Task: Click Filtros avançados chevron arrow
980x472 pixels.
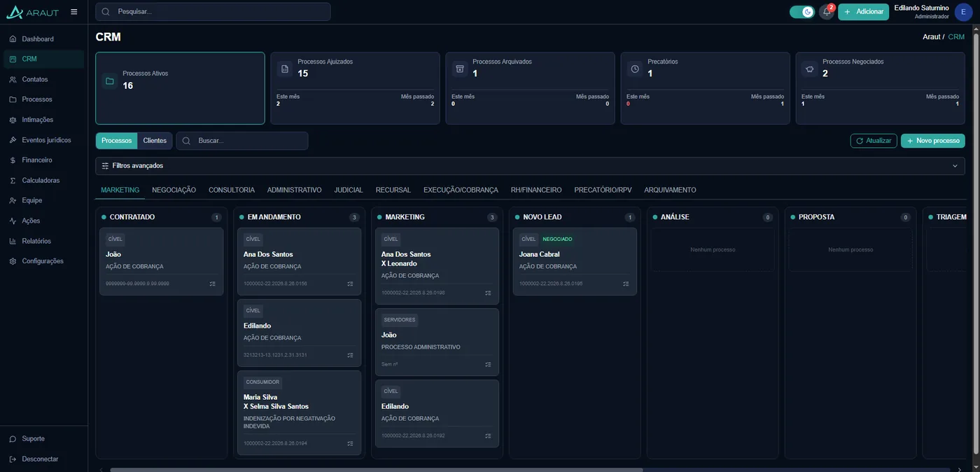Action: (955, 166)
